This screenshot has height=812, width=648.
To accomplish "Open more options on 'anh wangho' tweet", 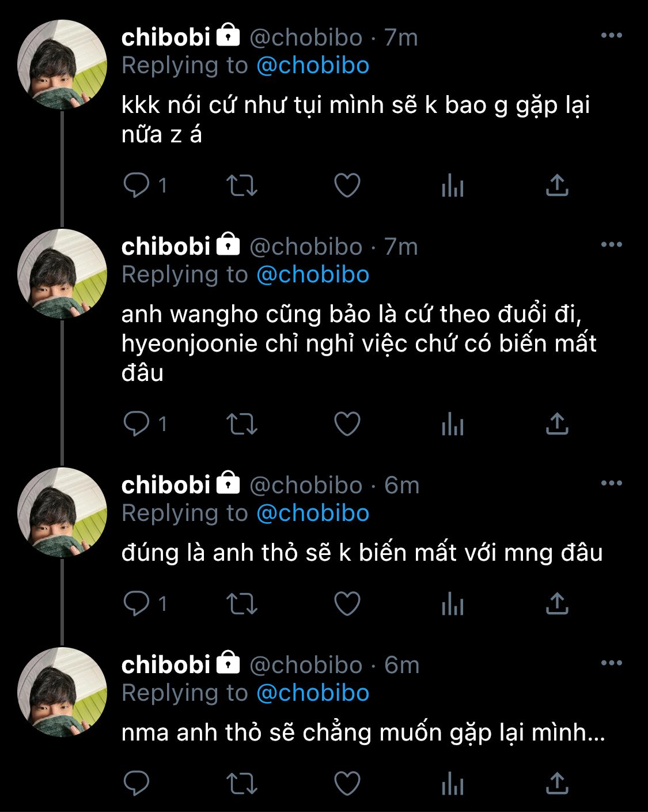I will 611,245.
